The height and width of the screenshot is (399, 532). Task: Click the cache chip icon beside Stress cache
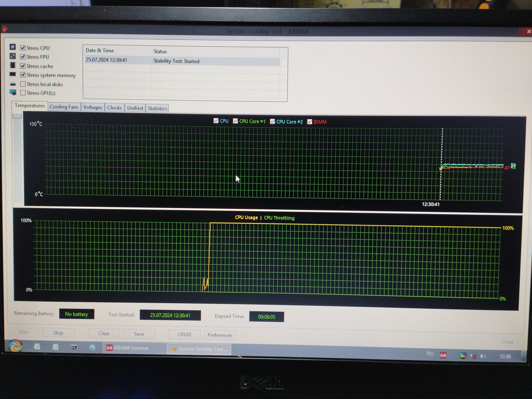click(13, 65)
